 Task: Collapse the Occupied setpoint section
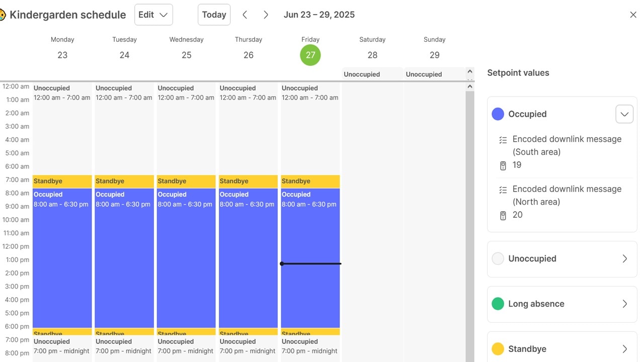coord(624,114)
